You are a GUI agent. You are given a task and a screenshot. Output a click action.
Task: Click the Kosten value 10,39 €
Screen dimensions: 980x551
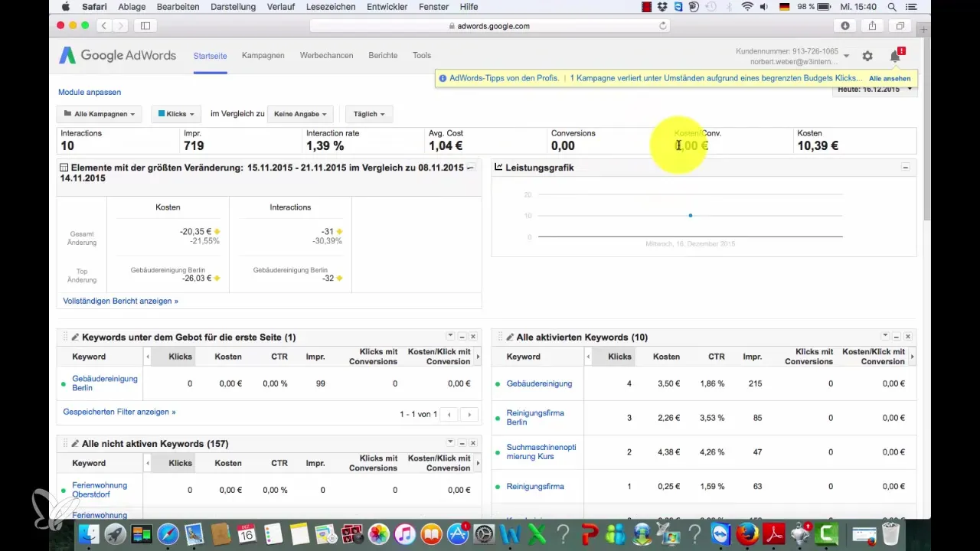tap(818, 145)
